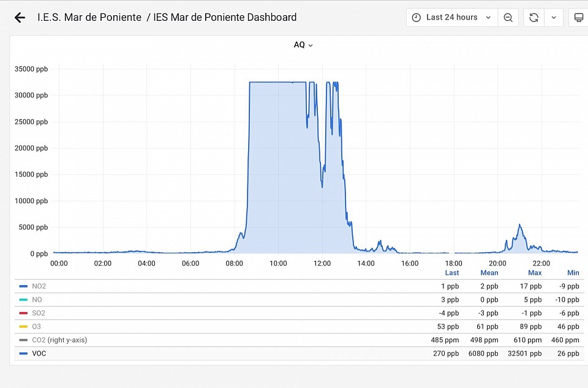The width and height of the screenshot is (588, 388).
Task: Change the NO teal color swatch
Action: (23, 300)
